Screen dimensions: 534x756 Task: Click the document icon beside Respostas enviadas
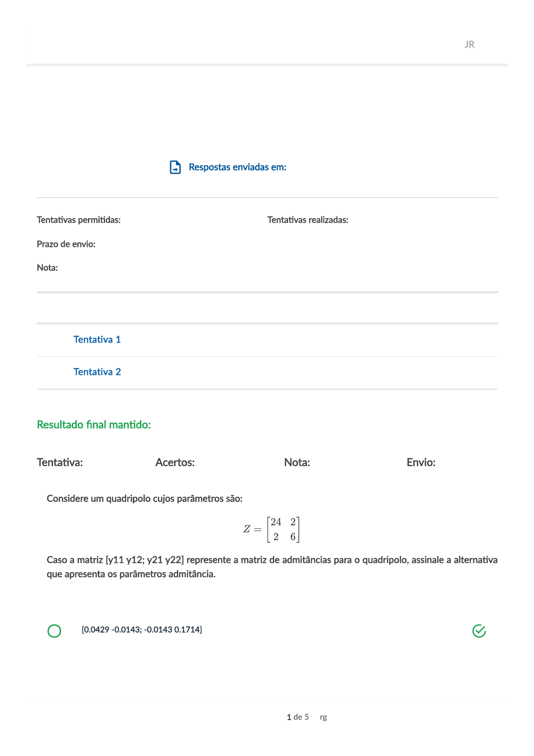pyautogui.click(x=175, y=167)
